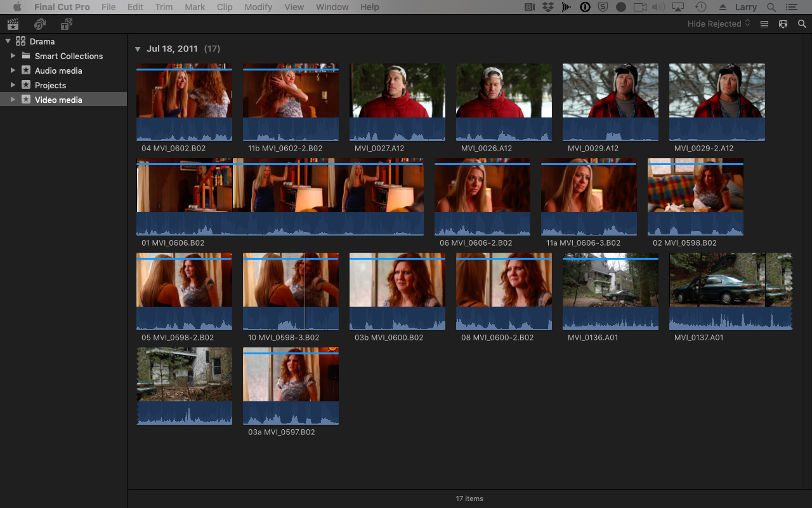Image resolution: width=812 pixels, height=508 pixels.
Task: Click the camera recorder menu bar icon
Action: [640, 7]
